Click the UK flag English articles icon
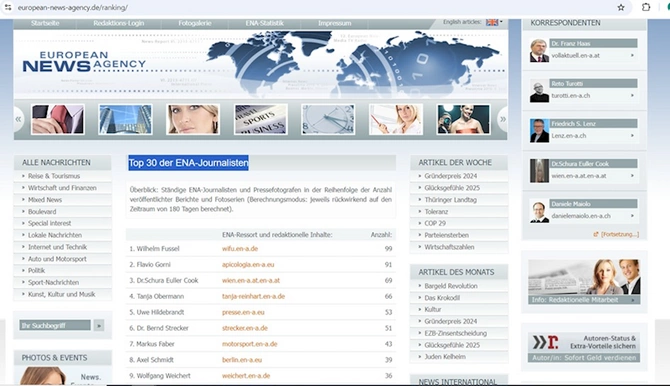This screenshot has height=386, width=670. click(492, 22)
